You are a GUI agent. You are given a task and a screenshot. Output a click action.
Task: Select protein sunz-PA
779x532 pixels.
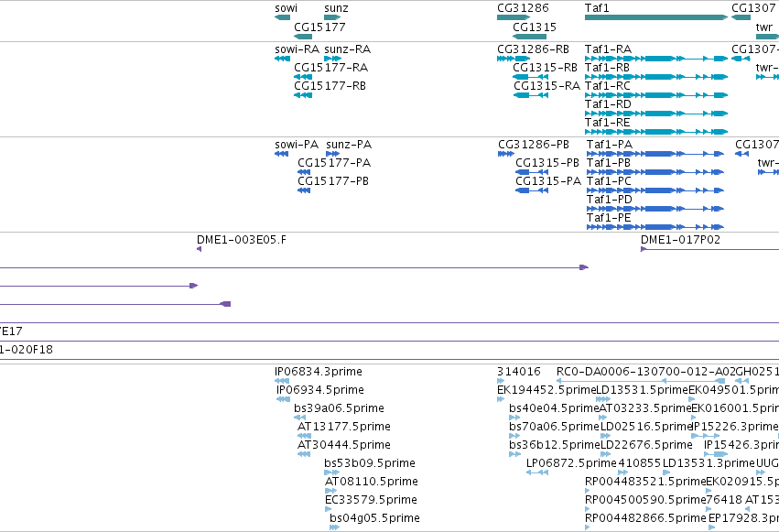(332, 154)
